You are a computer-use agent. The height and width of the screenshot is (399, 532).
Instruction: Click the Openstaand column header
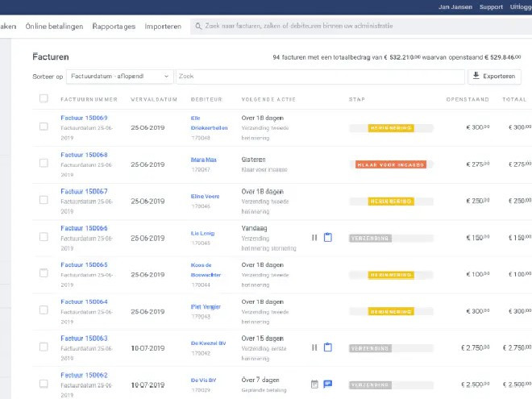coord(468,99)
